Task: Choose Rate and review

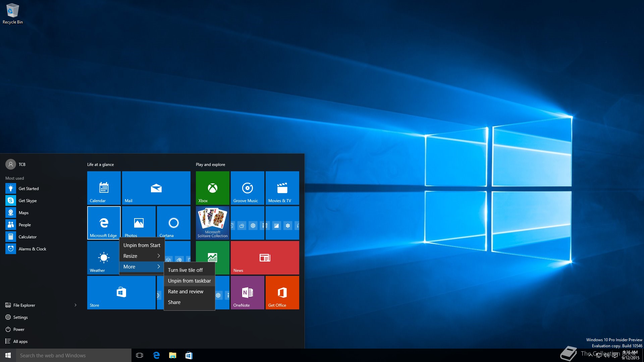Action: coord(190,292)
